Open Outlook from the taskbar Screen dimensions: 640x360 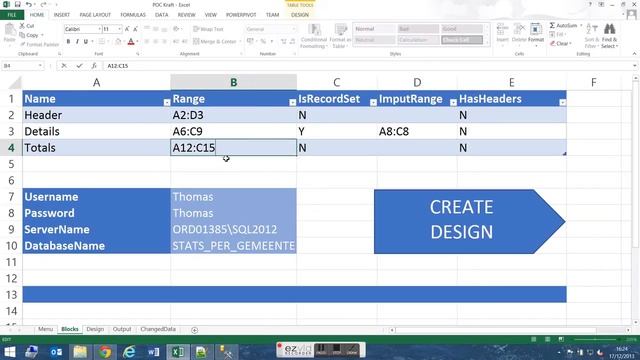[56, 351]
